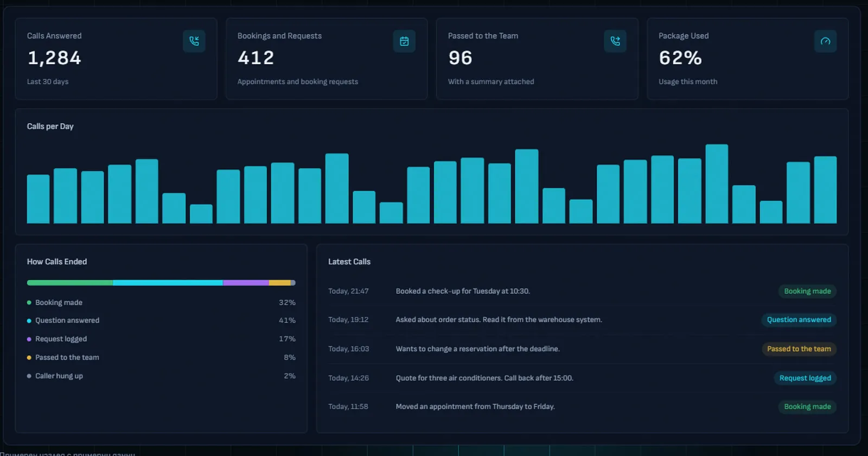
Task: Click the calendar icon on Bookings and Requests card
Action: pos(404,41)
